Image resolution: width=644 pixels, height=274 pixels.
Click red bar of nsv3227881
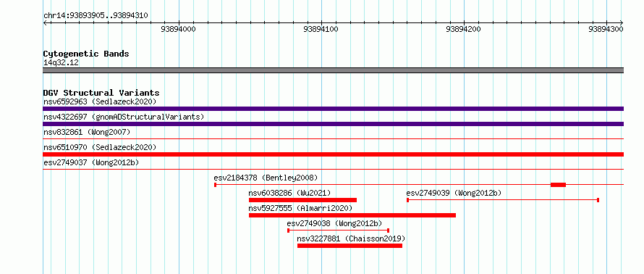pos(350,246)
